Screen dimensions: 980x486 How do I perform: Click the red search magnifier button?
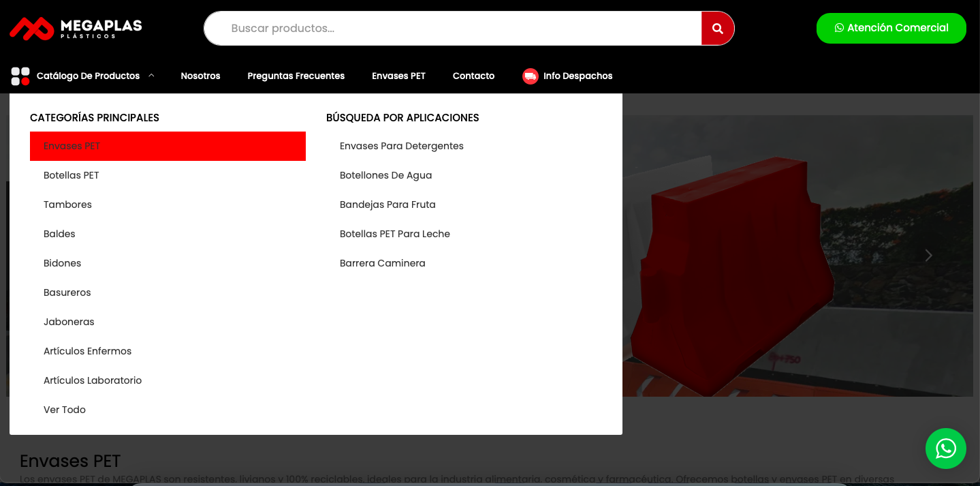pyautogui.click(x=717, y=28)
